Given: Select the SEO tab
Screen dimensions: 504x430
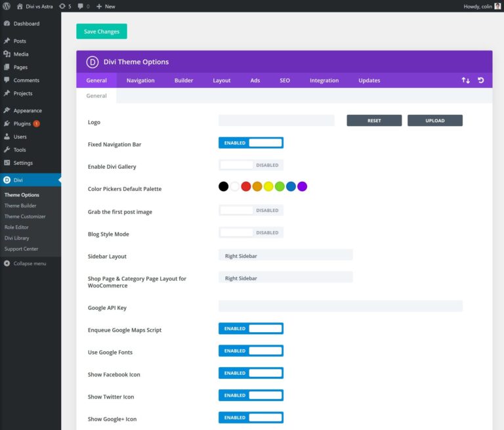Looking at the screenshot, I should (x=285, y=80).
